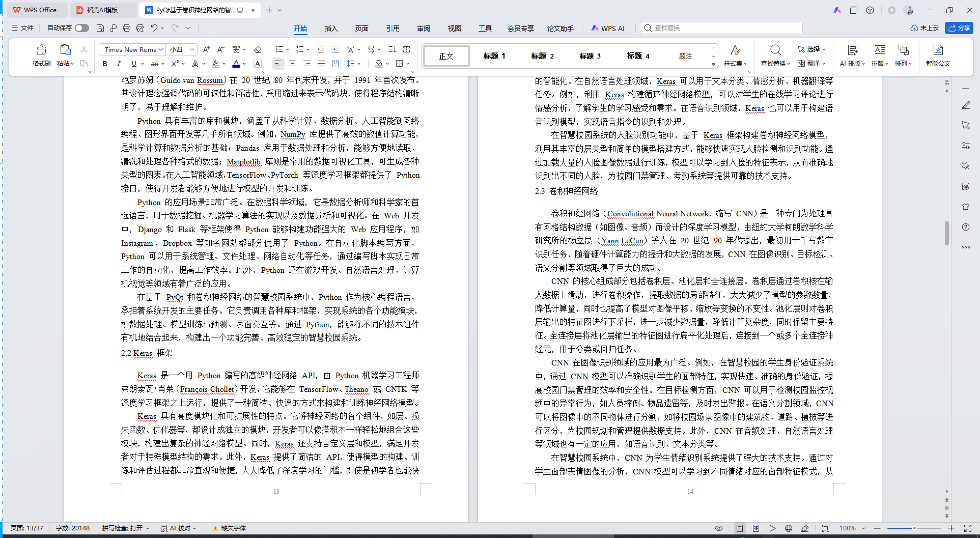Click the distributed alignment icon
The height and width of the screenshot is (538, 980).
click(x=335, y=64)
